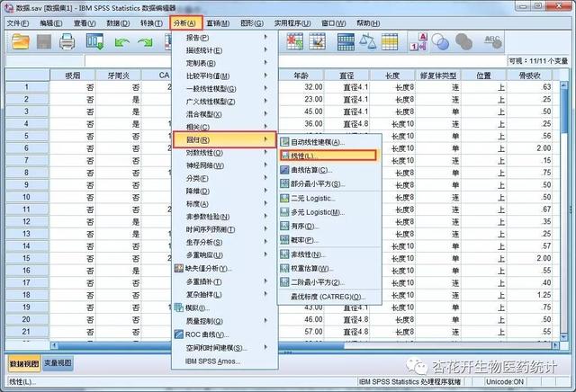Switch to the 数据视图 tab
The image size is (576, 392).
click(24, 363)
